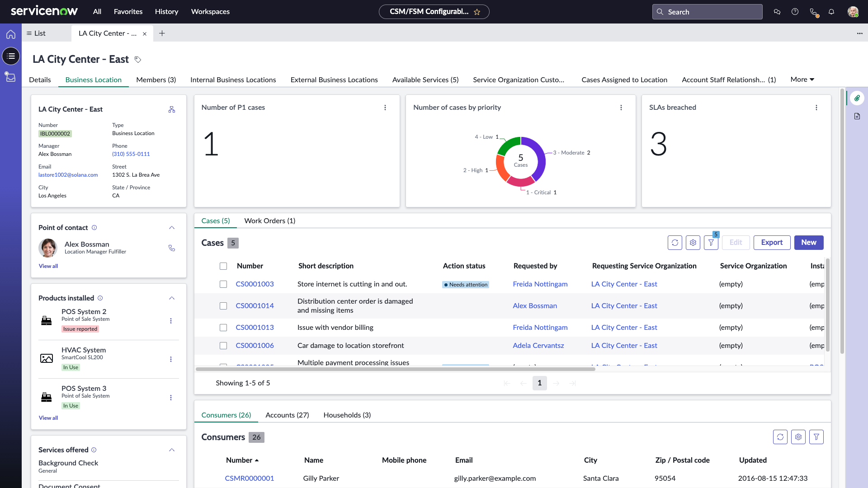Open Number of P1 cases options menu
The height and width of the screenshot is (488, 868).
[385, 108]
